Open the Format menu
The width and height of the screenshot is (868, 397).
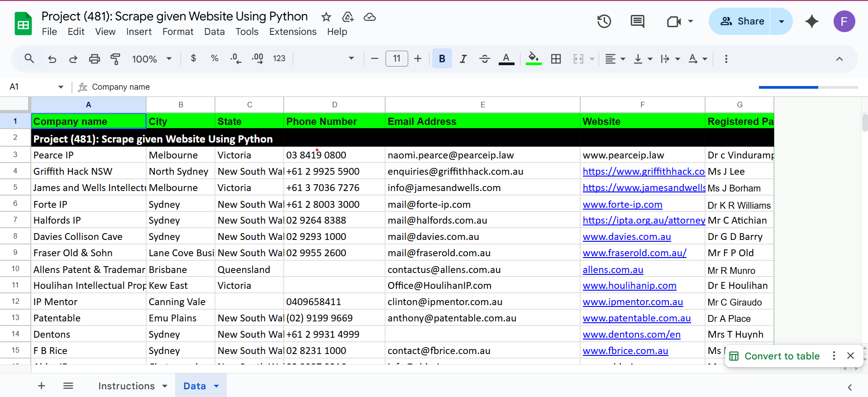(178, 32)
